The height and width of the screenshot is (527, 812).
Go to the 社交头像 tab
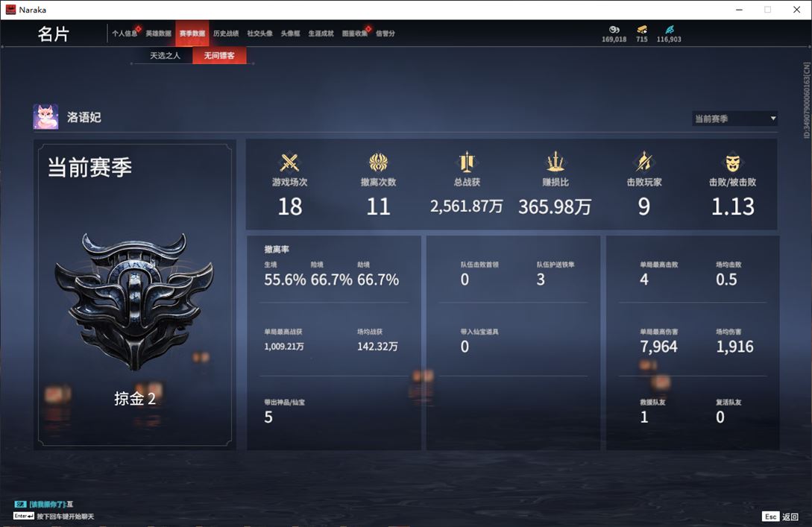point(259,34)
